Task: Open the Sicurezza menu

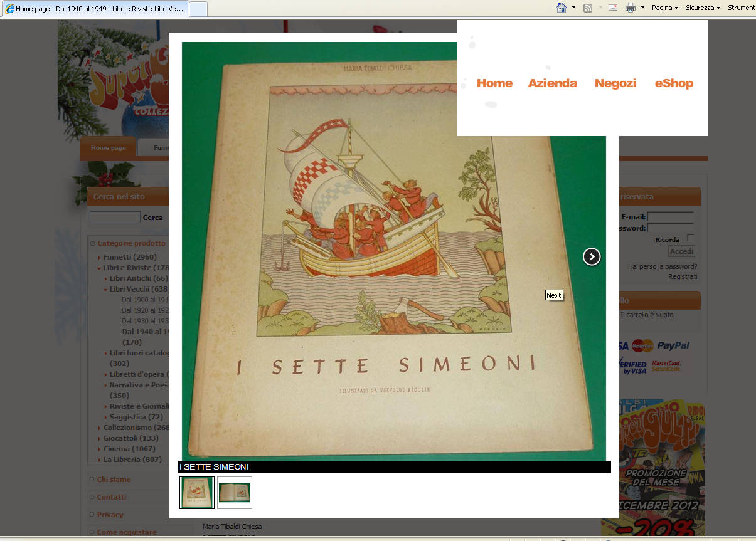Action: coord(703,8)
